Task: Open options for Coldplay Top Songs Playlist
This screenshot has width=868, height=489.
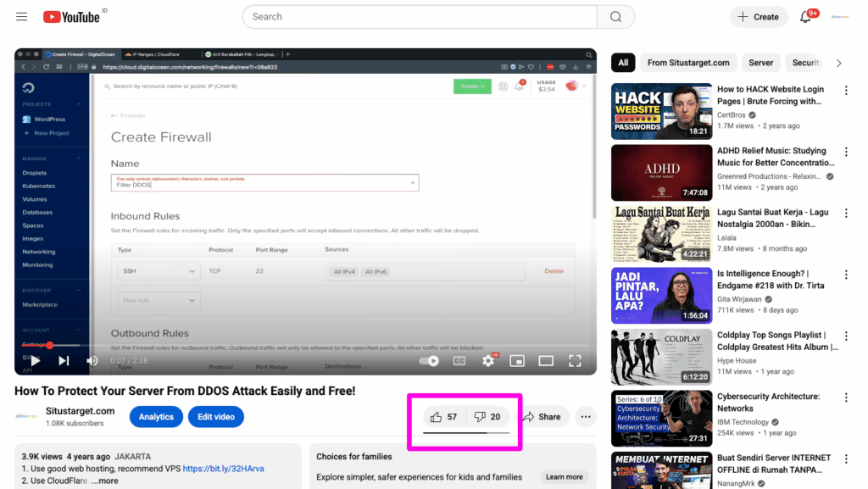Action: coord(846,336)
